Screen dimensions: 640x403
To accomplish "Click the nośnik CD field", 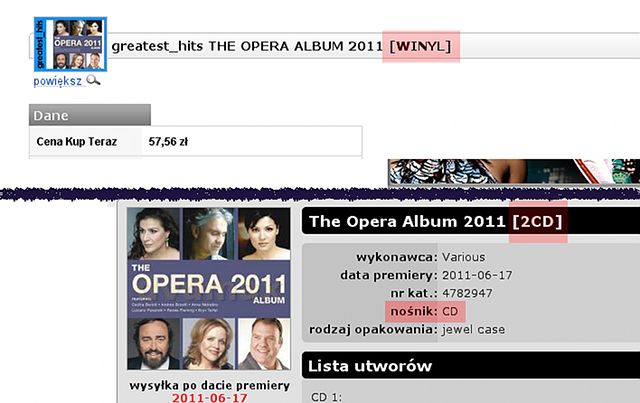I will coord(424,312).
